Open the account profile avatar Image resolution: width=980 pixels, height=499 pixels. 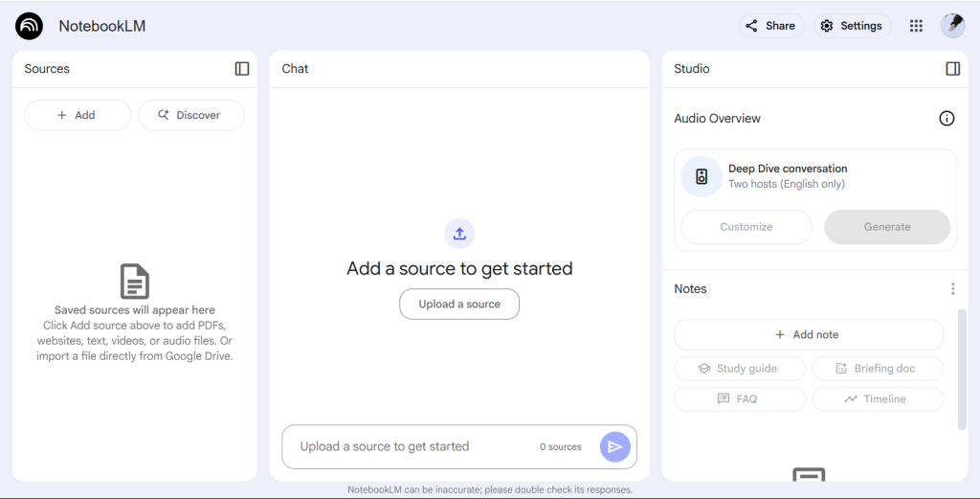(953, 26)
